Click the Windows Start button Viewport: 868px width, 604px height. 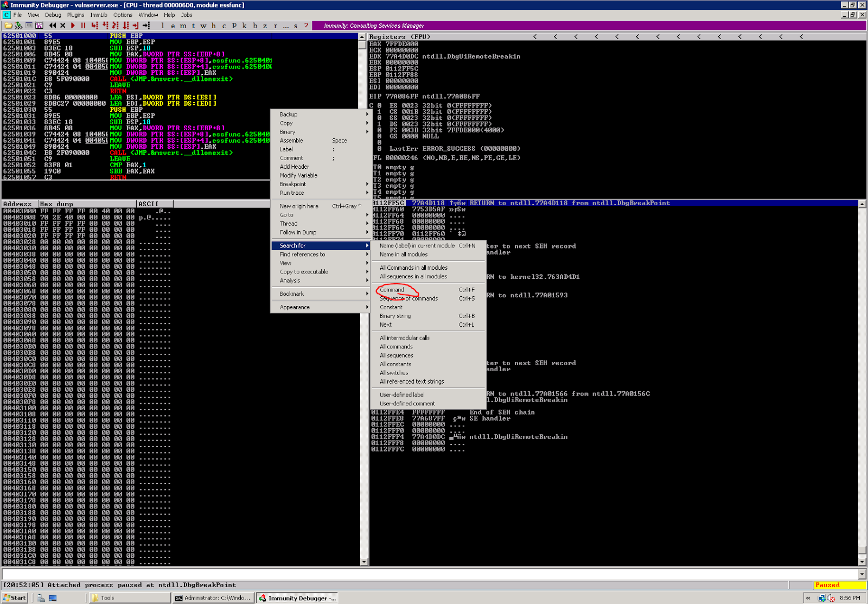pos(14,598)
